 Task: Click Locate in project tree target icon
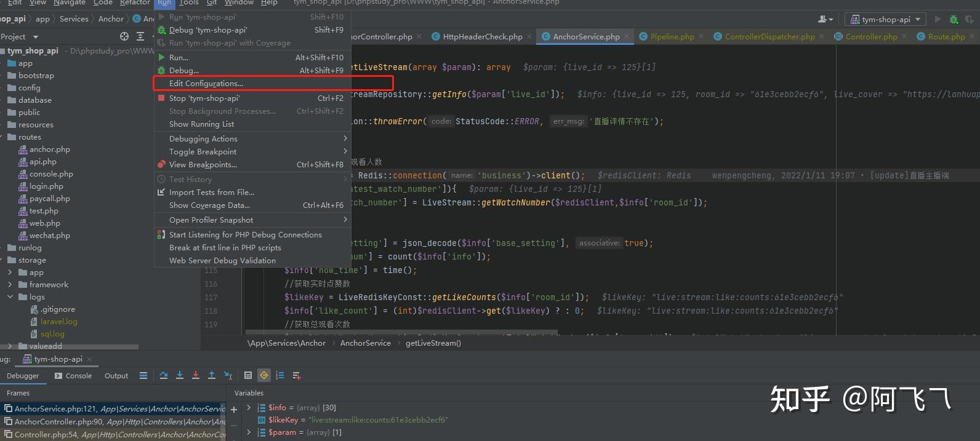pyautogui.click(x=124, y=36)
